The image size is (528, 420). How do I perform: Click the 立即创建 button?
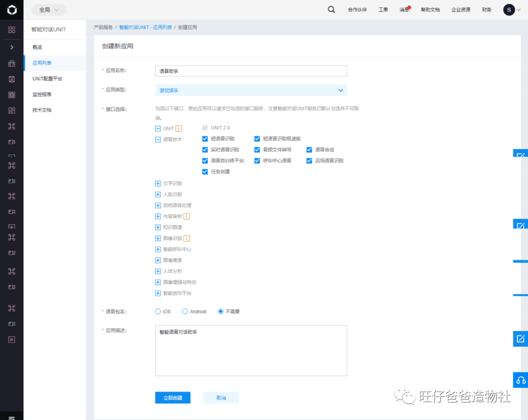coord(173,398)
